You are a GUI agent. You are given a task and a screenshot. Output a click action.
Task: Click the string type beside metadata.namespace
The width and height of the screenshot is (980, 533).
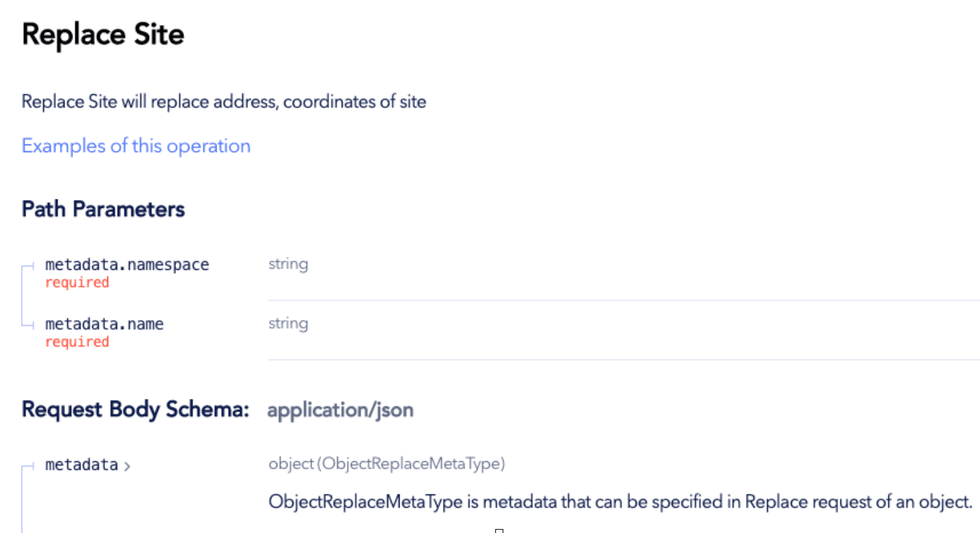pyautogui.click(x=288, y=264)
